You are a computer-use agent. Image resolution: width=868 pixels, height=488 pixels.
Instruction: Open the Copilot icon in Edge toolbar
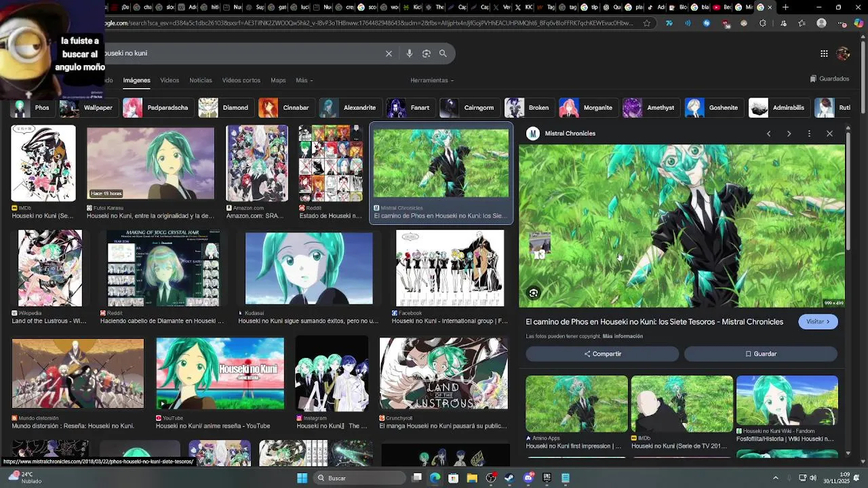[x=859, y=23]
